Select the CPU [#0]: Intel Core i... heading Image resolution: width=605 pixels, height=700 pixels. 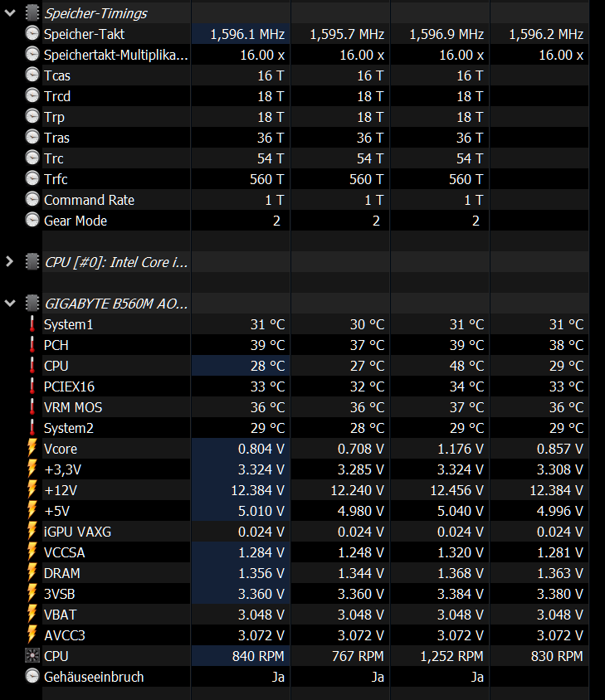[116, 262]
